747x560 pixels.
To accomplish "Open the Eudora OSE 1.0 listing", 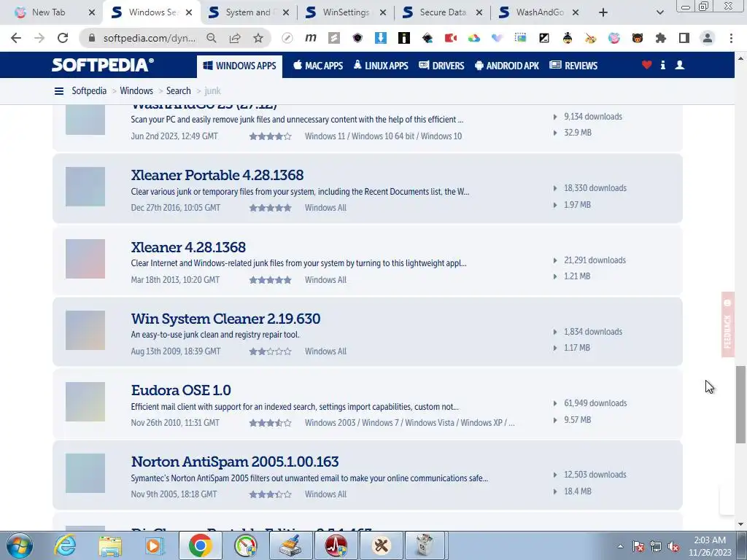I will [x=181, y=390].
